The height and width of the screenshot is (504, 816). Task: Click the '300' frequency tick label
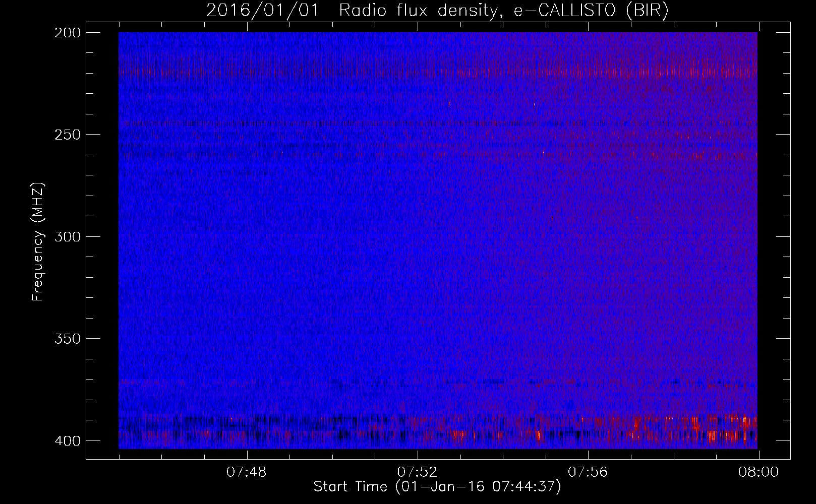click(x=68, y=237)
